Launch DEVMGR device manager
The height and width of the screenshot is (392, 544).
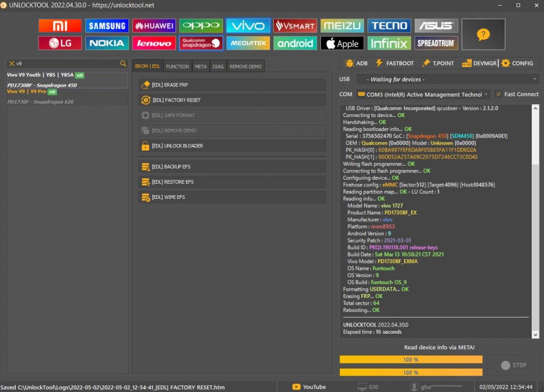[x=480, y=63]
